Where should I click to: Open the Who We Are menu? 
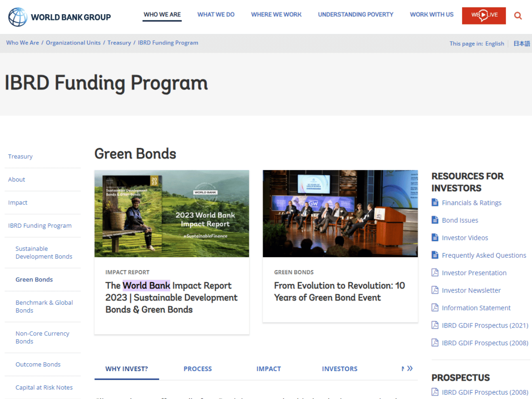[162, 15]
